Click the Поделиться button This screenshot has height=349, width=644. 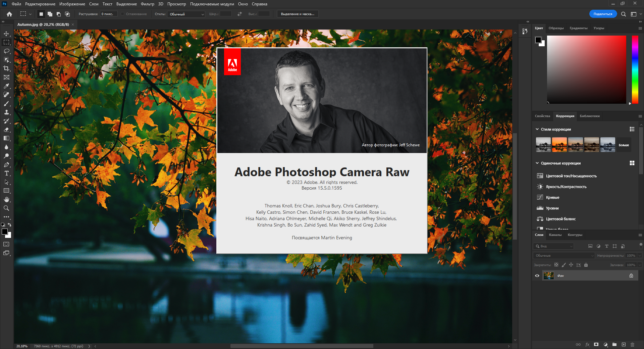pyautogui.click(x=603, y=14)
